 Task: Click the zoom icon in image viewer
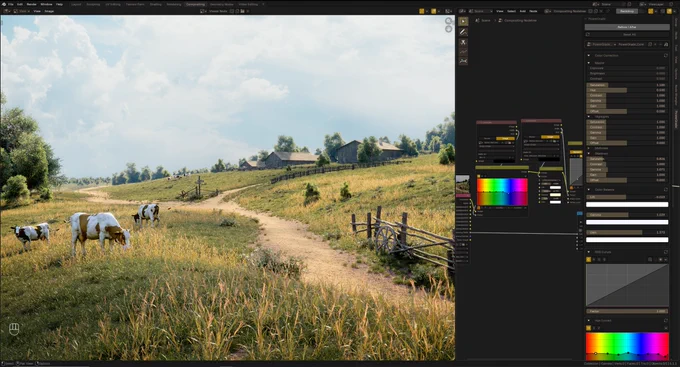[448, 21]
